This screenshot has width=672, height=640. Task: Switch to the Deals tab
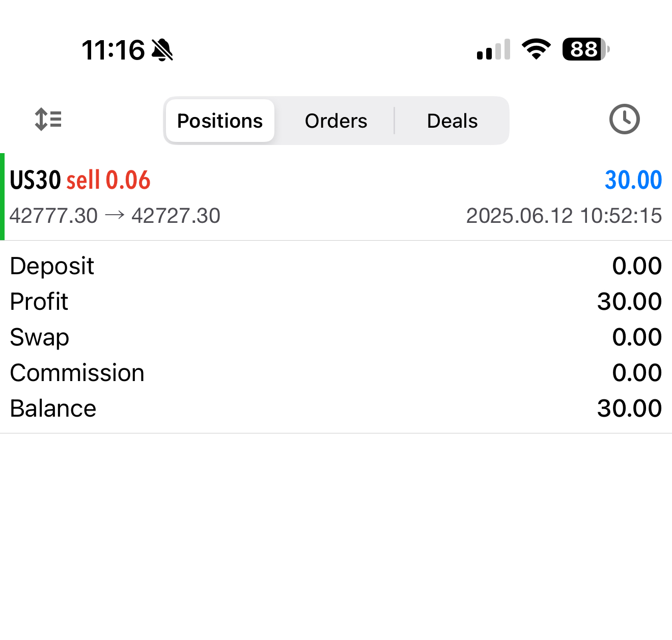[x=452, y=121]
